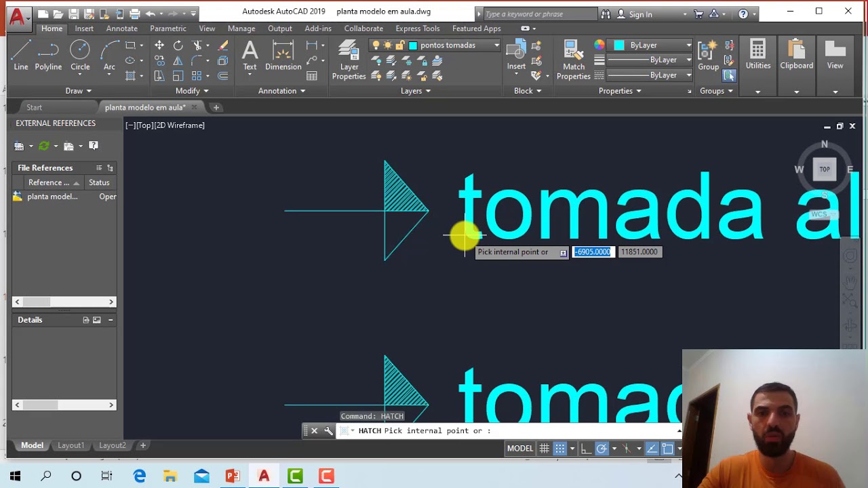The width and height of the screenshot is (868, 488).
Task: Open the Express Tools tab
Action: pos(417,28)
